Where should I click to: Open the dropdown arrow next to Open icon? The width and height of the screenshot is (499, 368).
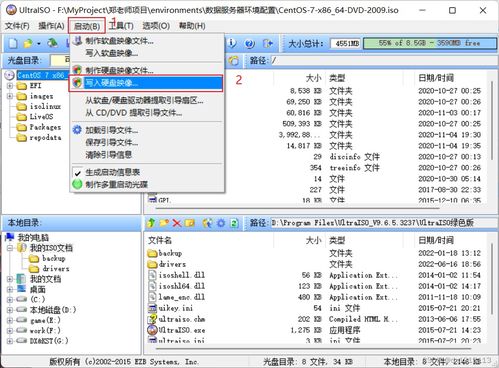point(39,44)
